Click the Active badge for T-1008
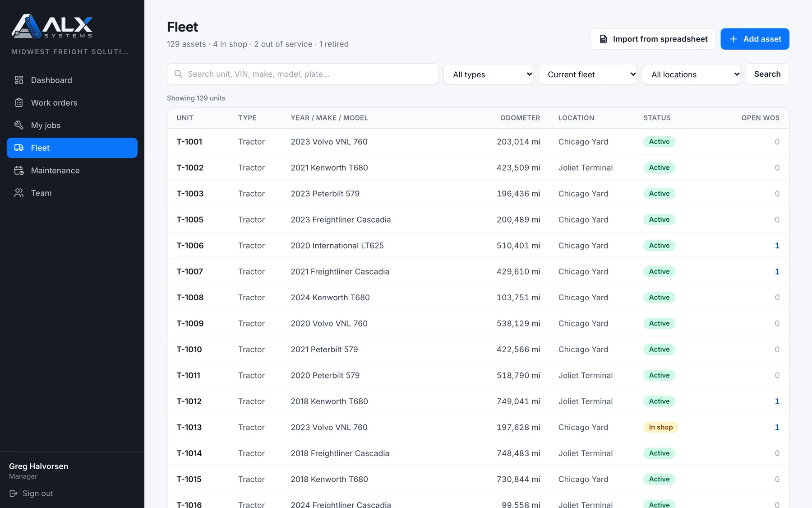This screenshot has height=508, width=812. (x=659, y=298)
